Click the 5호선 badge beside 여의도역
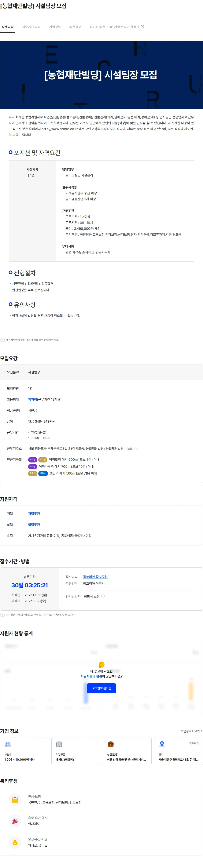The width and height of the screenshot is (203, 868). (32, 460)
